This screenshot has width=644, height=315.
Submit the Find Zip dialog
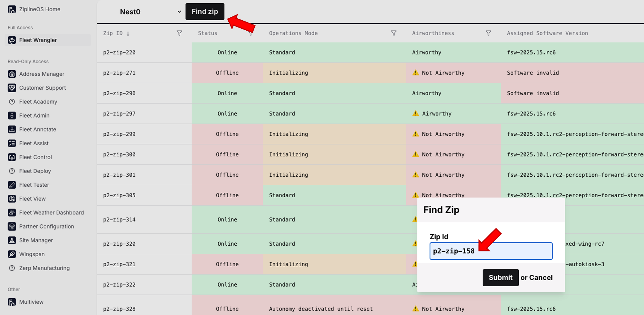(500, 278)
